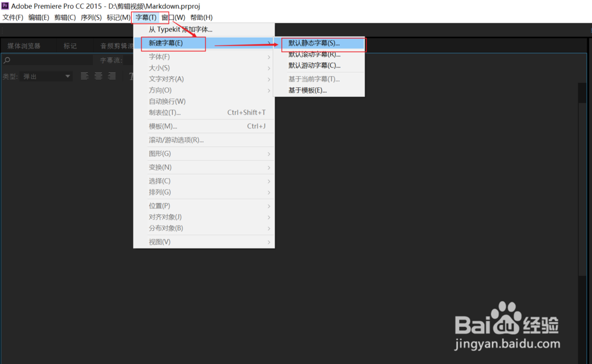The width and height of the screenshot is (592, 364).
Task: Click the Premiere Pro app icon in title bar
Action: click(x=5, y=5)
